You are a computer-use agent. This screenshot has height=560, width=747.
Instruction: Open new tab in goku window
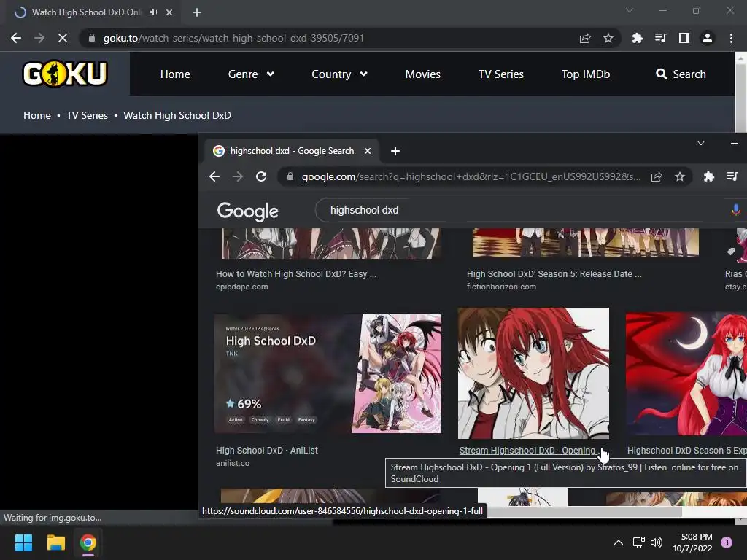197,12
